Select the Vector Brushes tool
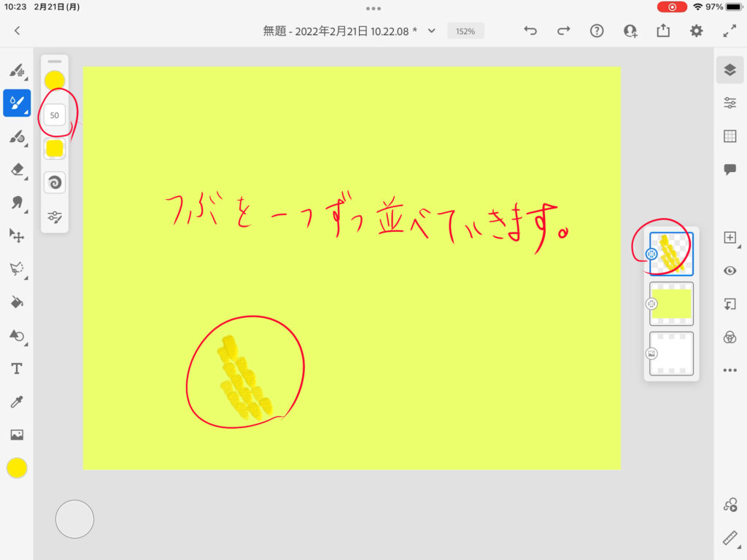Viewport: 747px width, 560px height. [x=16, y=136]
